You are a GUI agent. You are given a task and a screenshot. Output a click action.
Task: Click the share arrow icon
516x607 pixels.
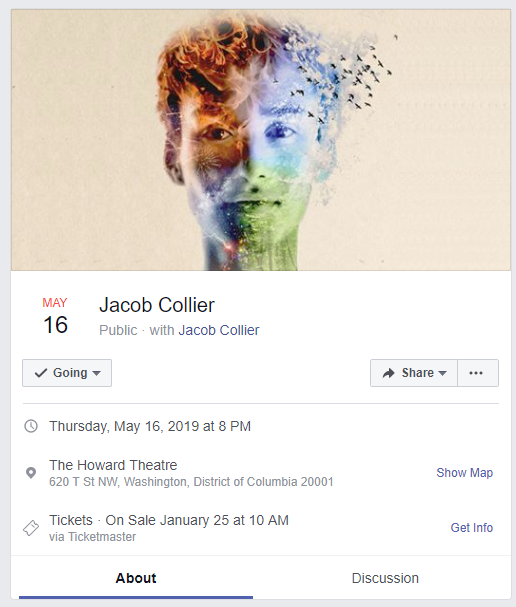[388, 373]
